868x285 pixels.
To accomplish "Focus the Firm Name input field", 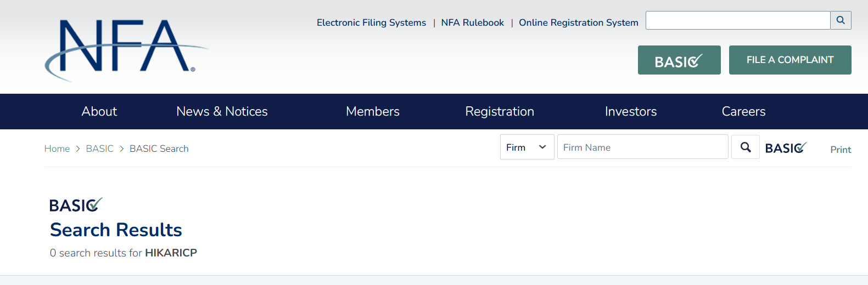I will click(x=643, y=147).
